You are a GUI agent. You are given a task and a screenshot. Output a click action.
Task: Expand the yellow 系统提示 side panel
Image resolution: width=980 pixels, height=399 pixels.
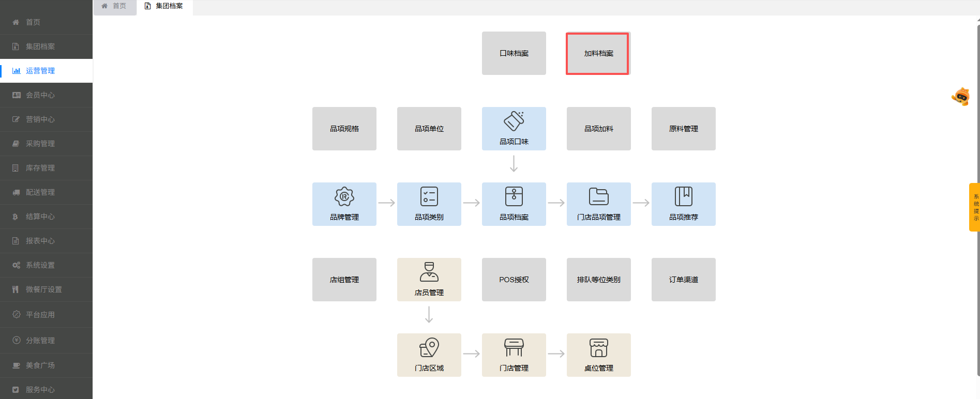974,207
